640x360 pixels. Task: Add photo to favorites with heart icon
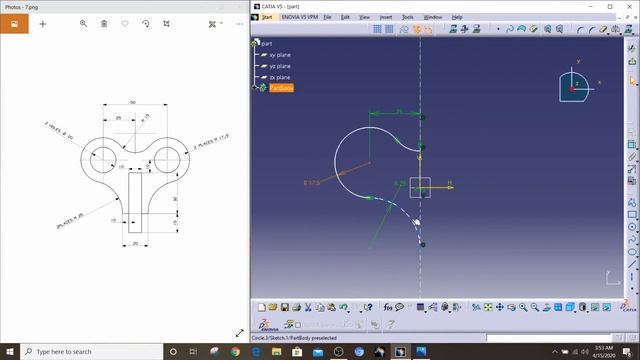pyautogui.click(x=125, y=24)
